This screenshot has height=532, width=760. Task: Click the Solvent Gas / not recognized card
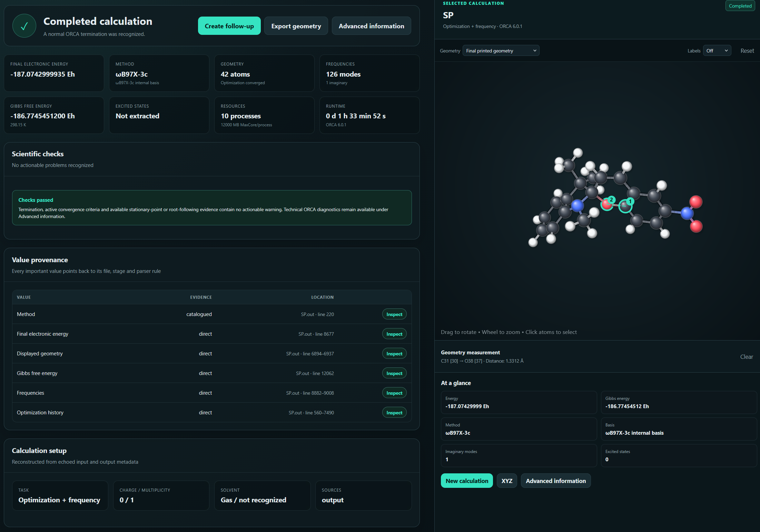pyautogui.click(x=262, y=495)
